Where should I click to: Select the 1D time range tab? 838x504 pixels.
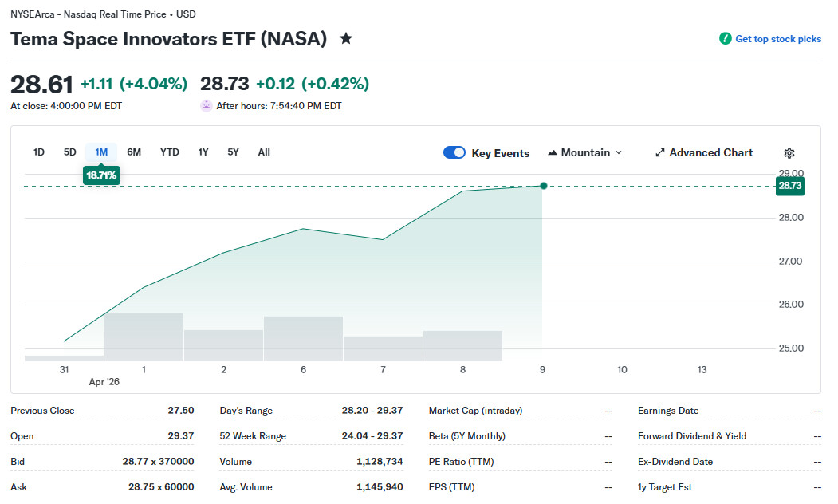39,152
